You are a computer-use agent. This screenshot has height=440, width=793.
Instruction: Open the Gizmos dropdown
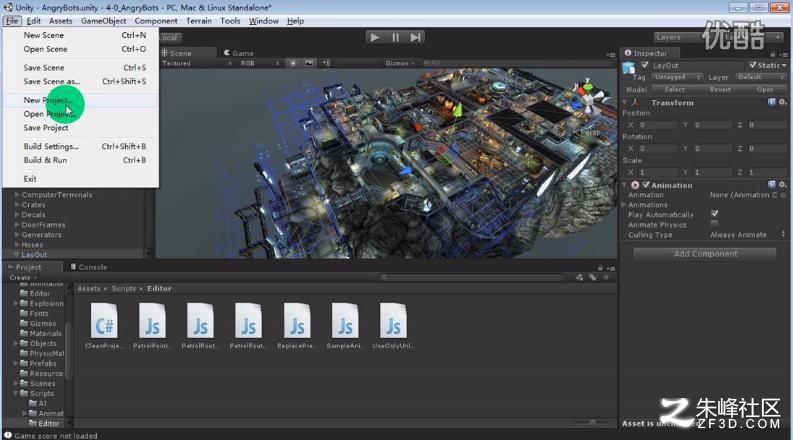[400, 63]
